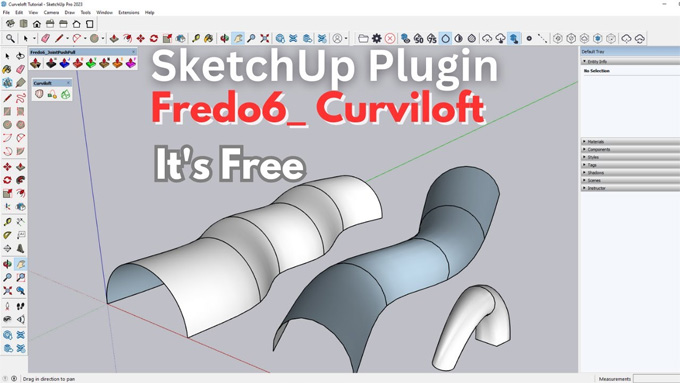This screenshot has width=680, height=383.
Task: Choose the blue JointPushPull tool icon
Action: pos(64,64)
